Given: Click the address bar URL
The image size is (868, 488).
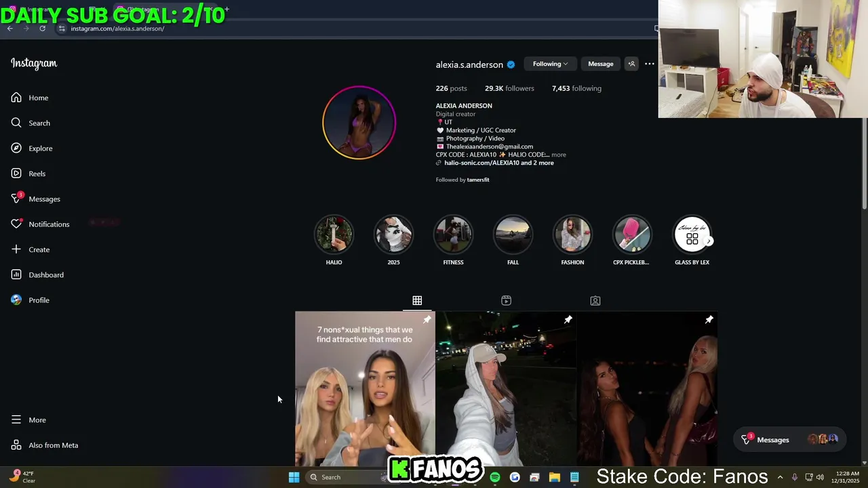Looking at the screenshot, I should click(117, 28).
